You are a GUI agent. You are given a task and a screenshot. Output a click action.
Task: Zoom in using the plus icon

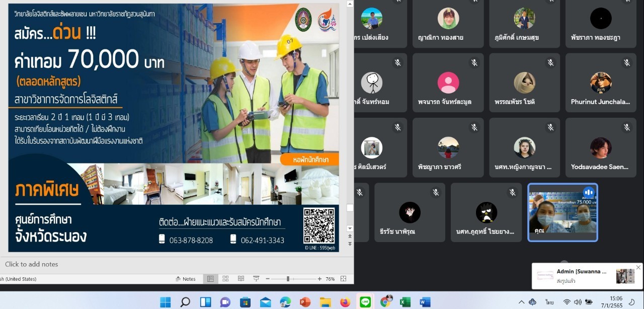[x=319, y=279]
